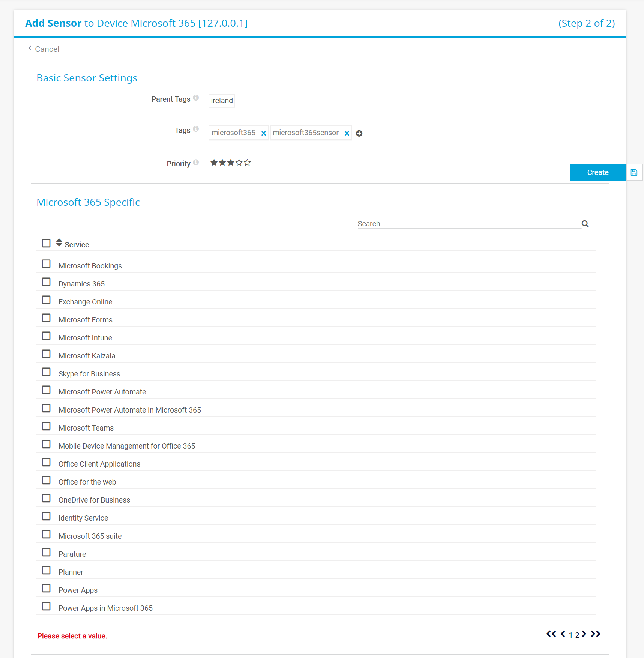This screenshot has height=658, width=644.
Task: Open Parent Tags help info icon
Action: pos(196,98)
